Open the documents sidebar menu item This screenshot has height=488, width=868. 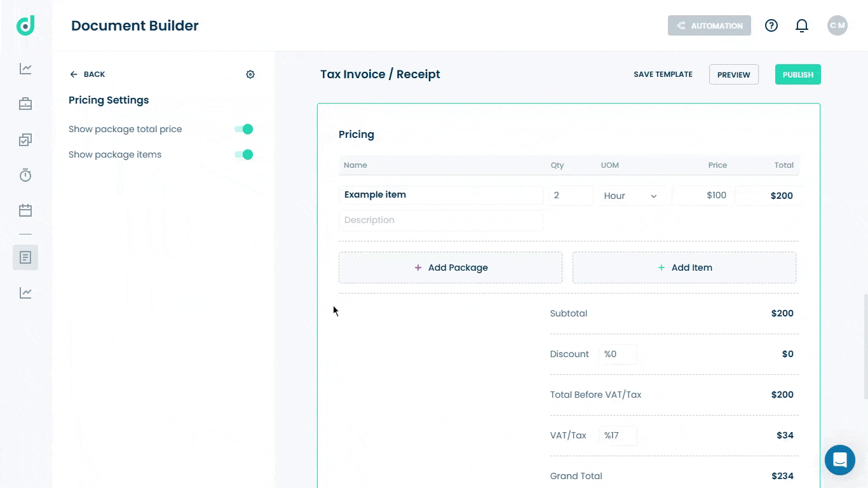(x=25, y=257)
